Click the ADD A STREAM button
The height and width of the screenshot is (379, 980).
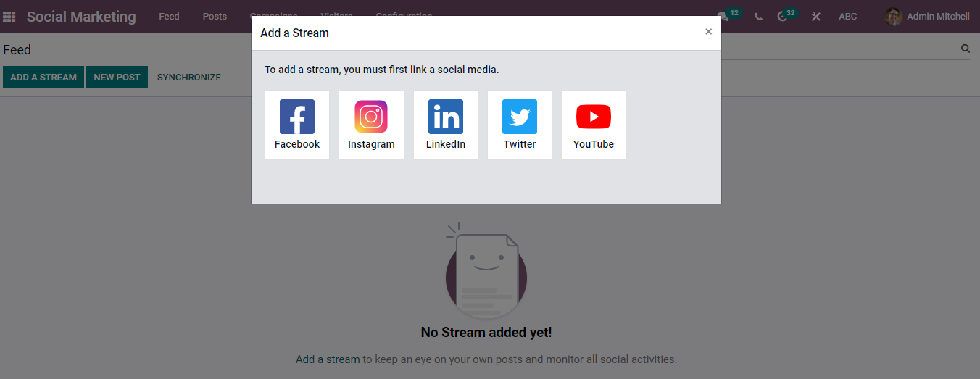point(43,78)
